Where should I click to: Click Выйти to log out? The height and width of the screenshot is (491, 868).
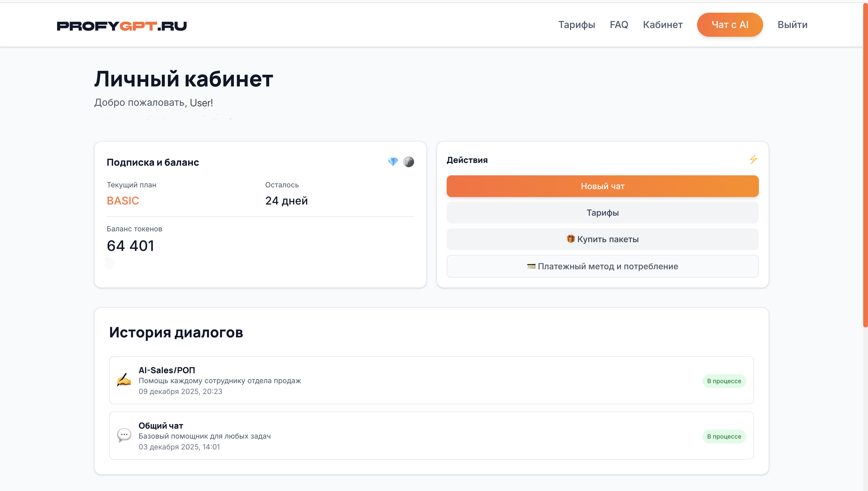pos(792,25)
